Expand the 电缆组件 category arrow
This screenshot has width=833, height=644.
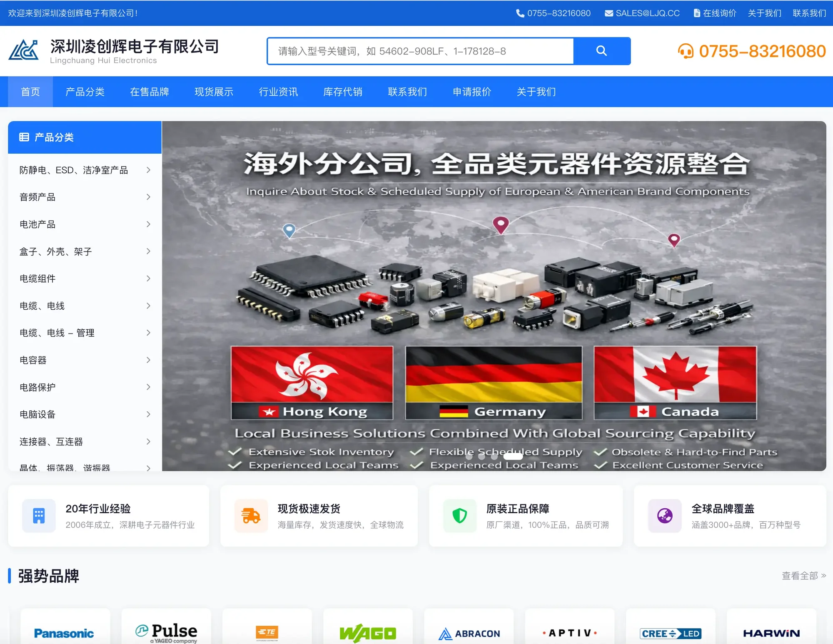148,278
